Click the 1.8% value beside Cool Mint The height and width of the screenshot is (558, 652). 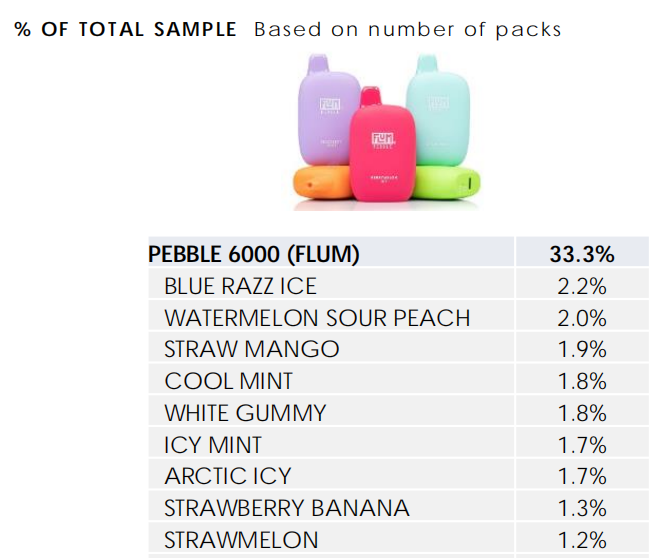pos(582,379)
